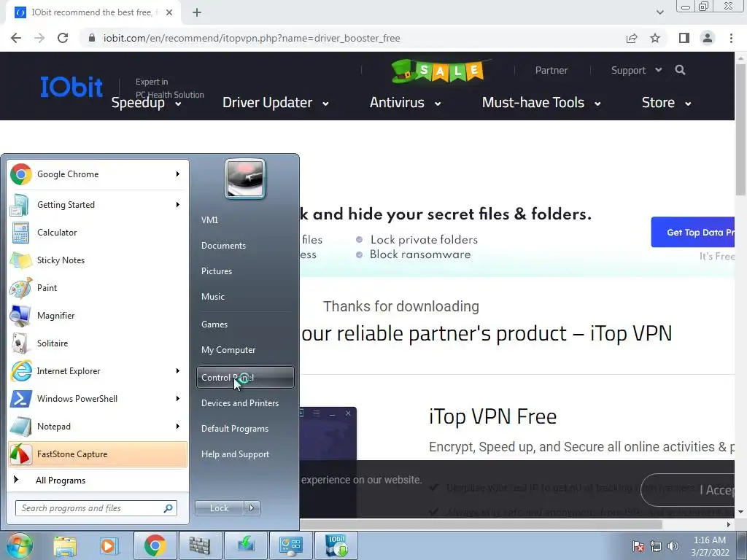Open Magnifier icon

pos(20,316)
